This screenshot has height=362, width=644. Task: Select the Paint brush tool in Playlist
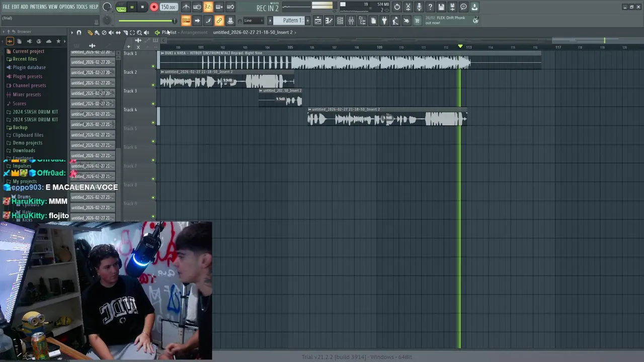coord(97,33)
